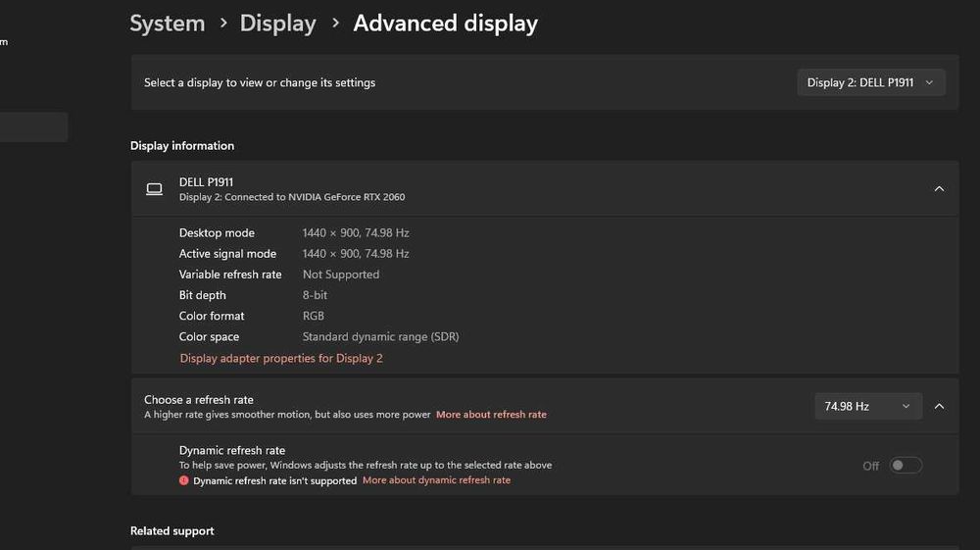Click the Dynamic refresh rate isn't supported message
This screenshot has height=550, width=980.
point(274,480)
